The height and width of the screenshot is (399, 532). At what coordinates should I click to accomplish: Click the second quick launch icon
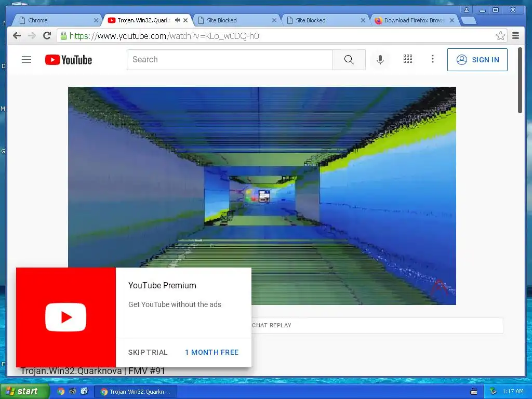[73, 392]
